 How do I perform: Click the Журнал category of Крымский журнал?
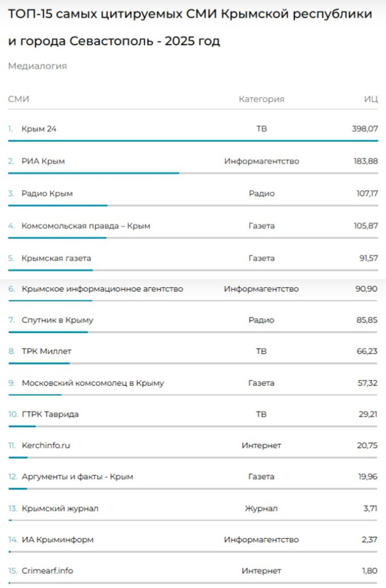point(261,508)
